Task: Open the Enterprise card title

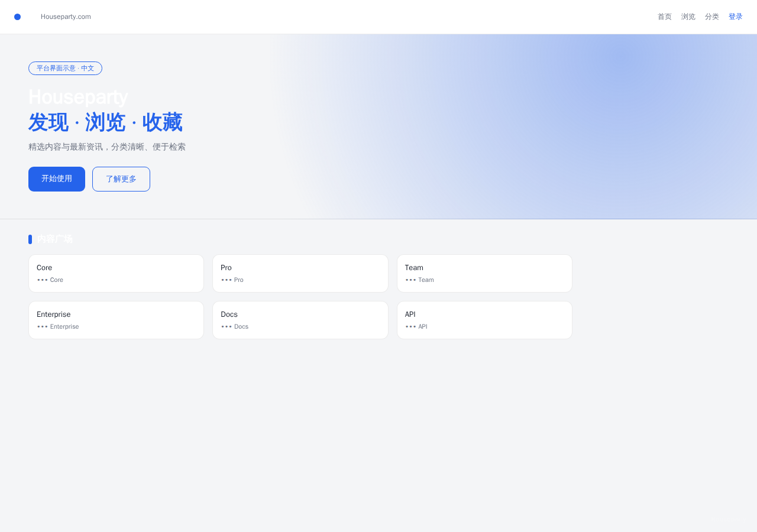Action: point(53,314)
